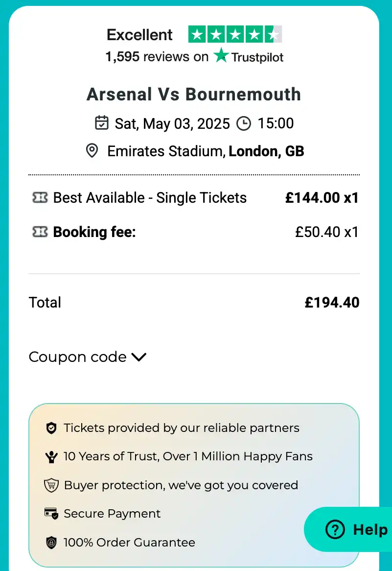Click the fifth Trustpilot rating star

274,34
